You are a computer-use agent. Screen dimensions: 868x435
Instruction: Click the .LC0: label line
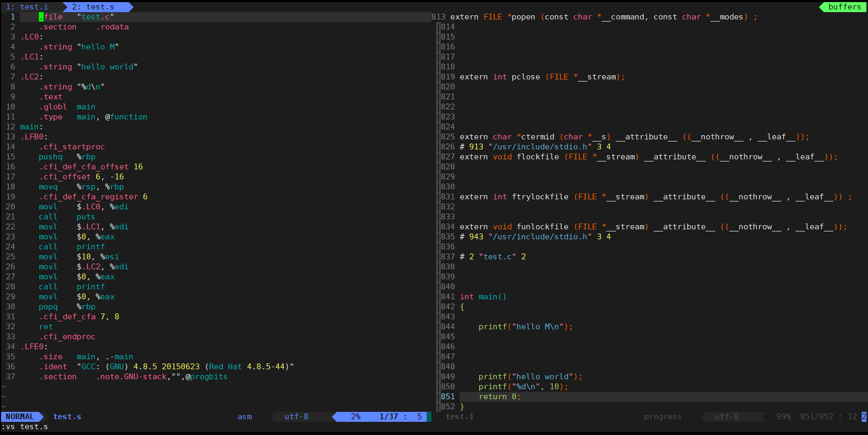coord(32,37)
